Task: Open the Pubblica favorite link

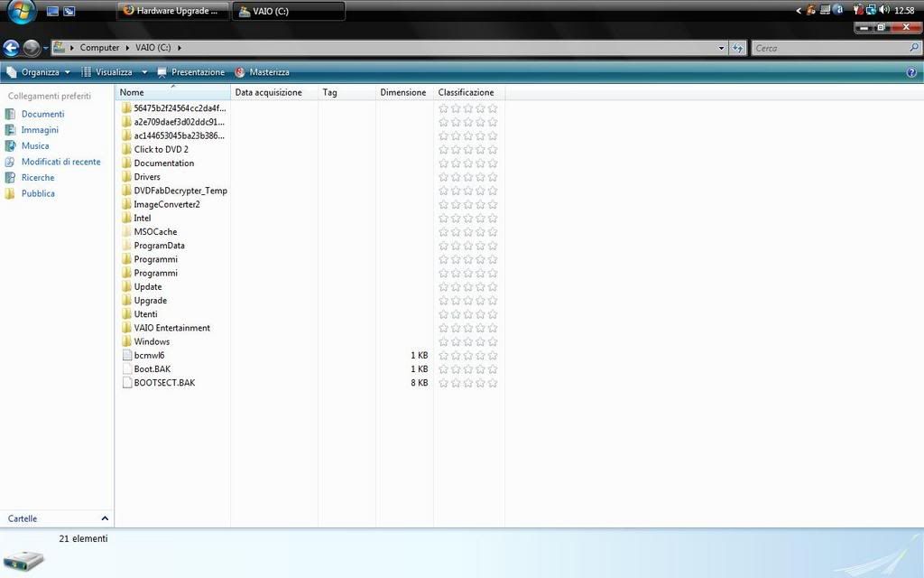Action: point(38,193)
